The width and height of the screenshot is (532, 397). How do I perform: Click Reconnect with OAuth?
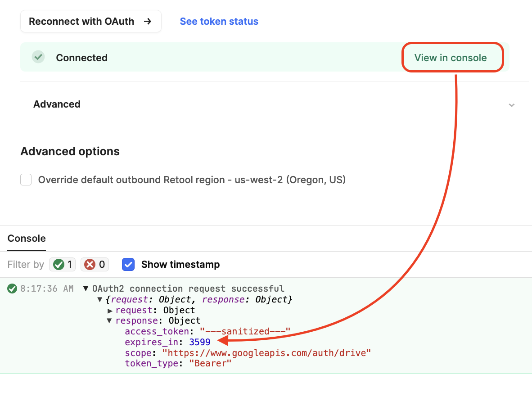[x=81, y=21]
